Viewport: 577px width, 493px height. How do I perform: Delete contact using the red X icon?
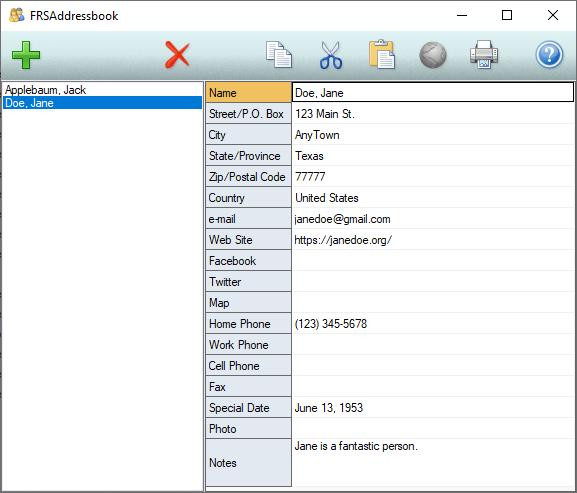[177, 55]
